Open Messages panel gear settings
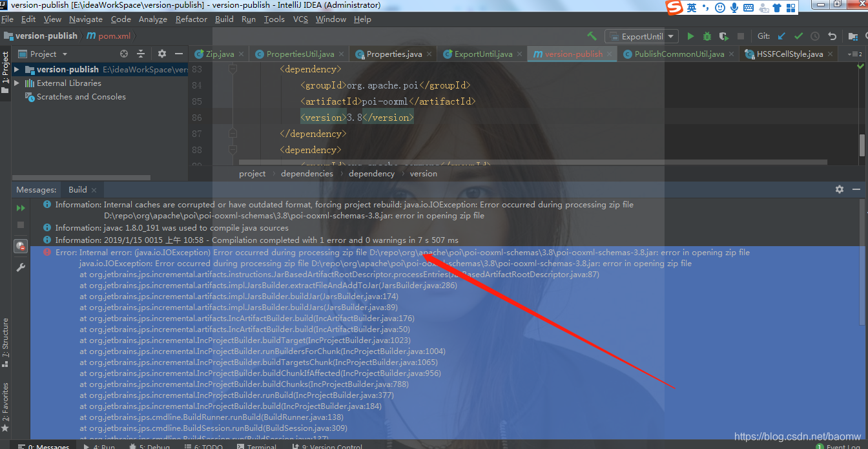This screenshot has width=868, height=449. point(840,189)
